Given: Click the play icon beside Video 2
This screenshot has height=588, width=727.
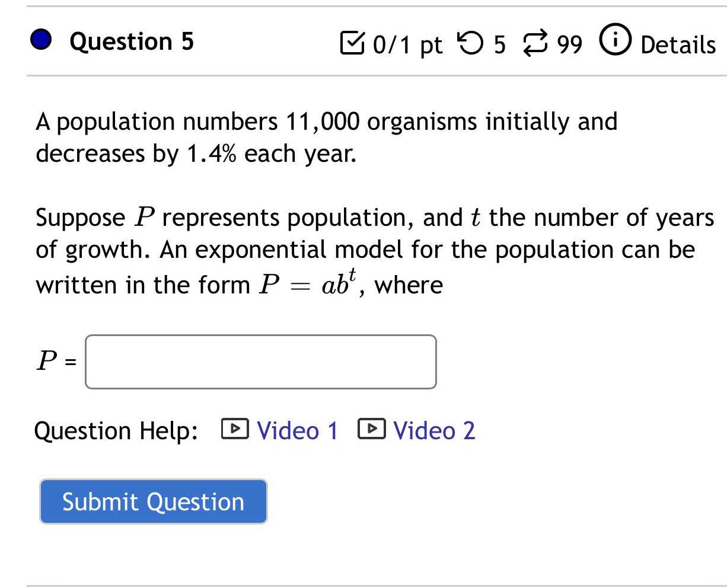Looking at the screenshot, I should 372,428.
